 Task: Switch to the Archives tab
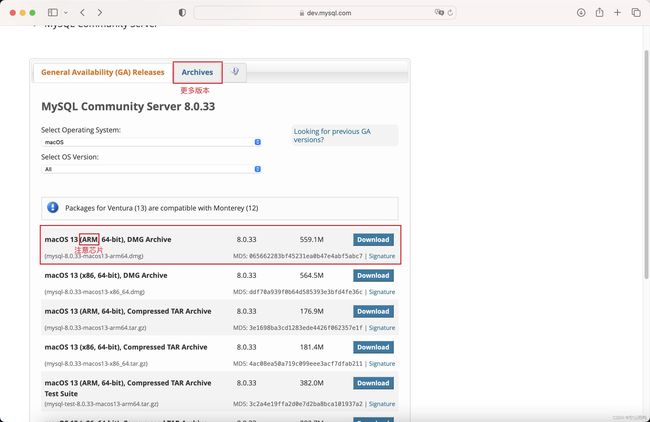click(197, 72)
